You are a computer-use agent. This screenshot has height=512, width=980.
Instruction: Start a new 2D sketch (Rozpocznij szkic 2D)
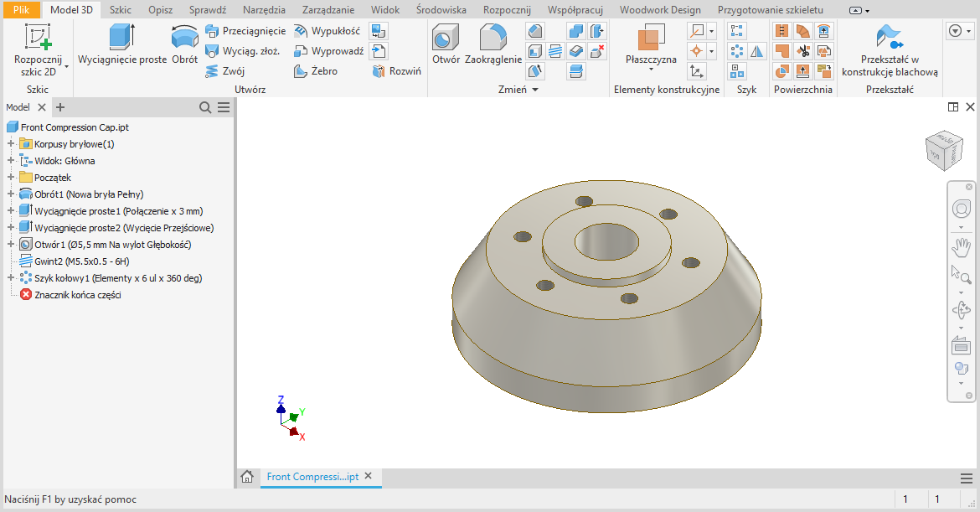[x=38, y=49]
